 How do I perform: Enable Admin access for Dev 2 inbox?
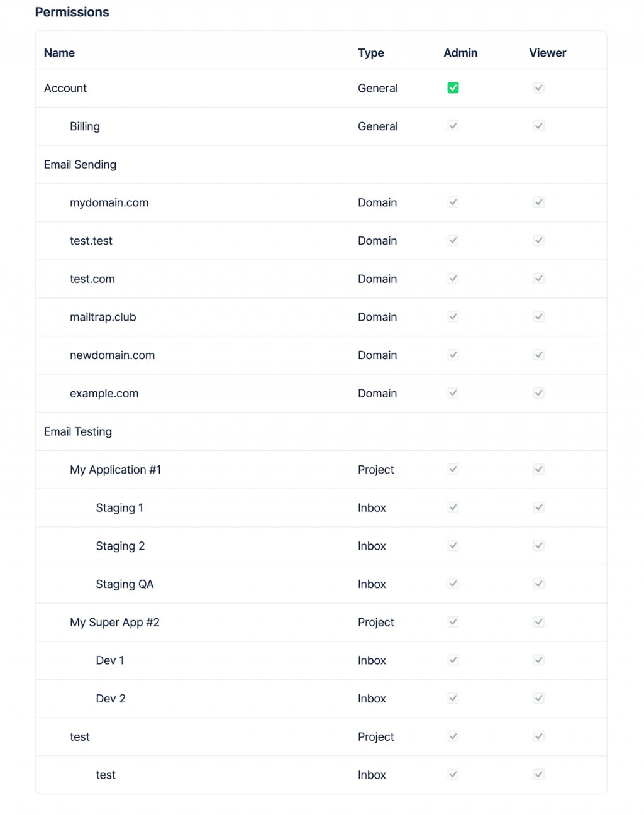tap(453, 699)
